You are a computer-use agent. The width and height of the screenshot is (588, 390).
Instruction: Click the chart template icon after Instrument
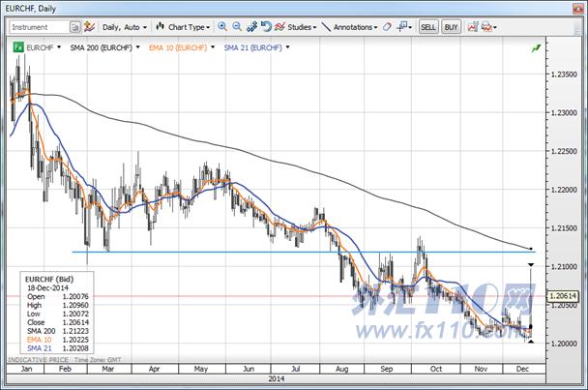pos(89,27)
